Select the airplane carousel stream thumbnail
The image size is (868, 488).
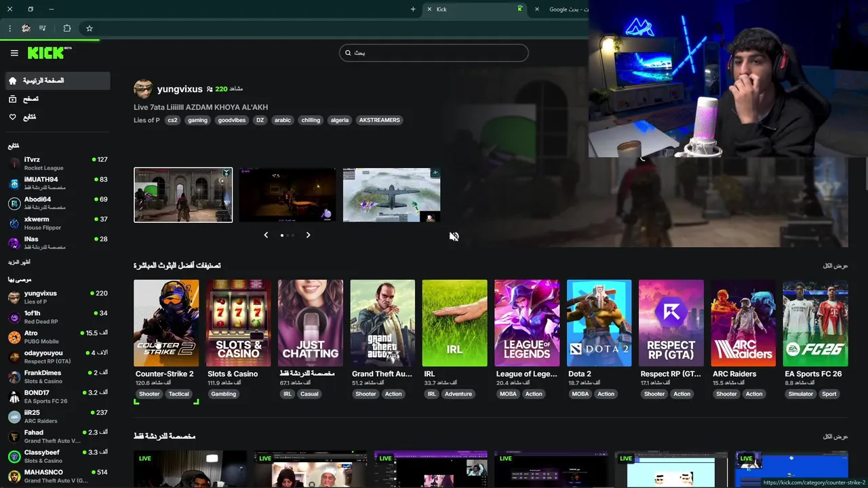(x=391, y=195)
